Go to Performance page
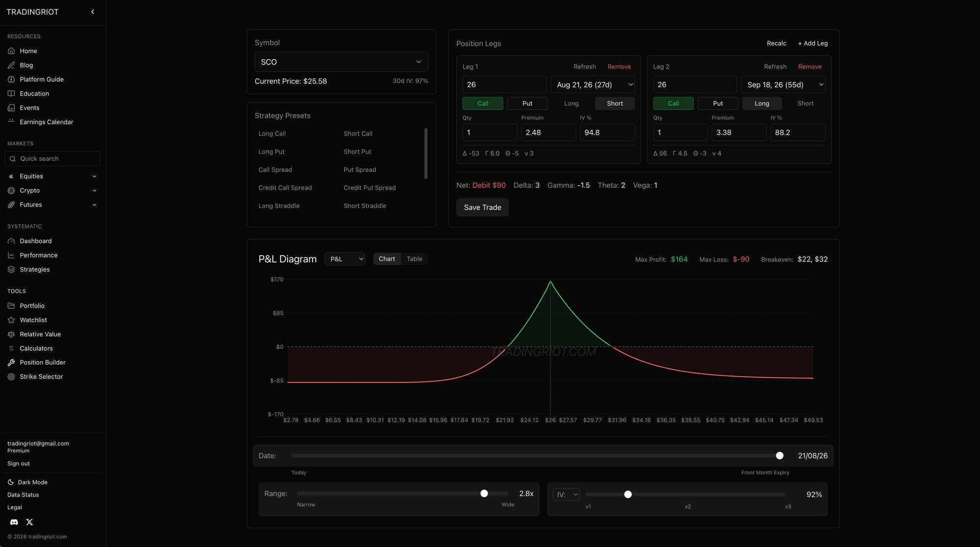Image resolution: width=980 pixels, height=547 pixels. (39, 255)
